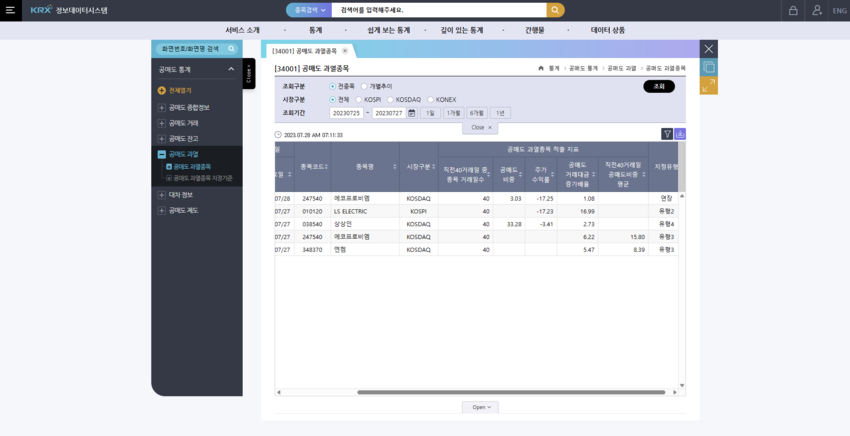Click the download data icon
The image size is (850, 436).
click(680, 133)
